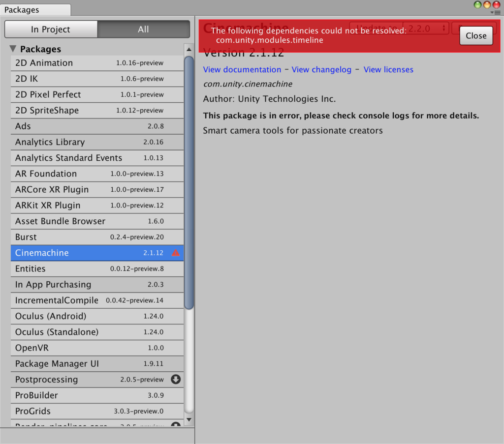Select the Oculus (Standalone) package
Image resolution: width=504 pixels, height=444 pixels.
point(97,332)
